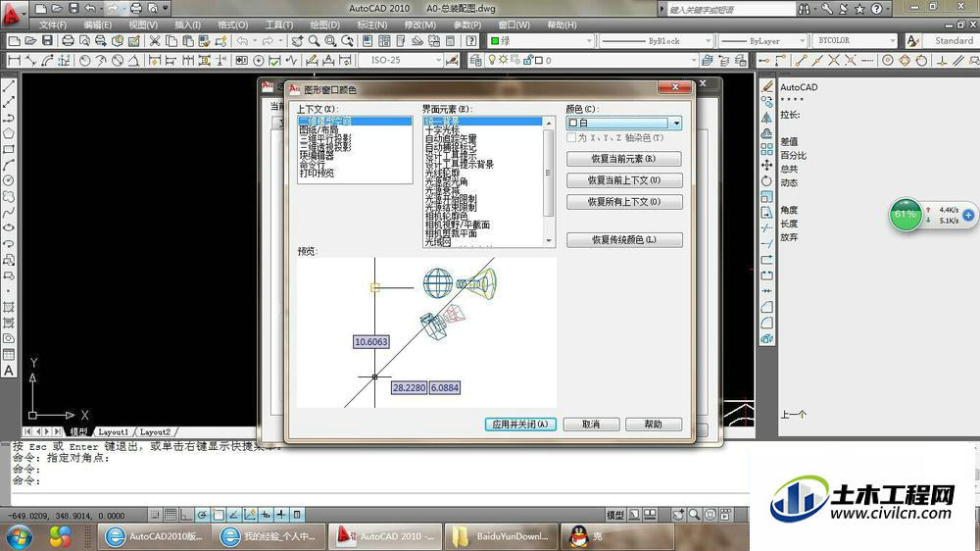980x551 pixels.
Task: Click the 应用并关闭(A) button
Action: click(520, 425)
